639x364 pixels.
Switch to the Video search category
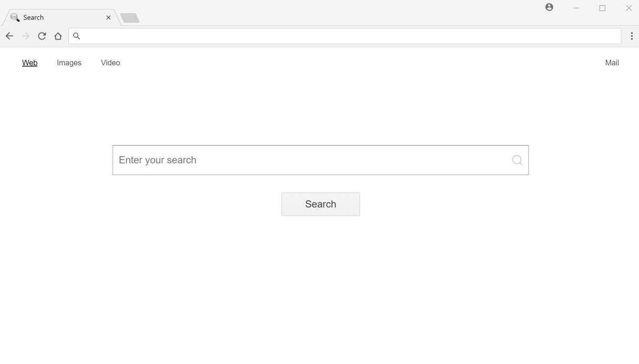(110, 62)
